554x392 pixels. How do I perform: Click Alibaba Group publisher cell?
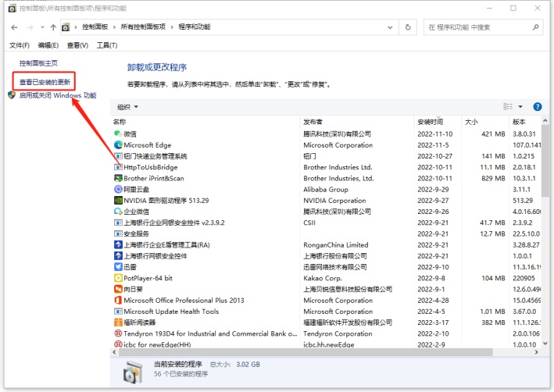click(326, 190)
